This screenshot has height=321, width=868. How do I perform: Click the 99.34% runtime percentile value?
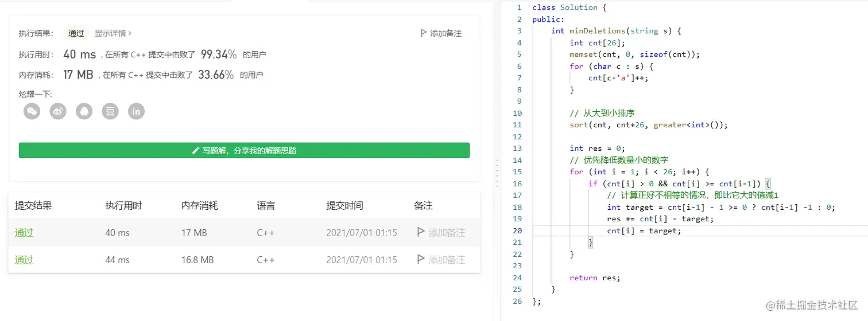(219, 54)
